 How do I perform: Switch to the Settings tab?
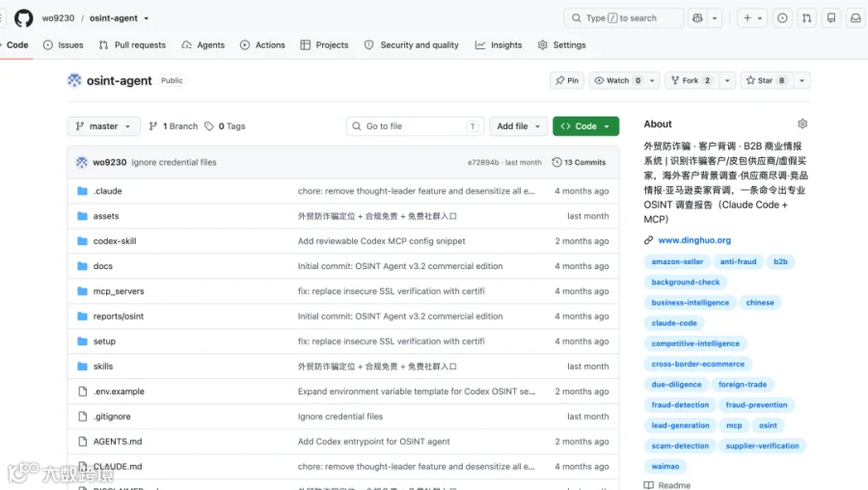click(x=562, y=44)
